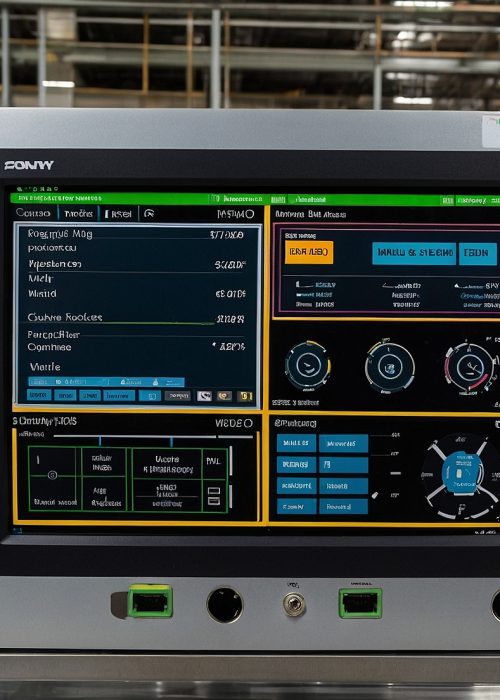This screenshot has height=700, width=500.
Task: Click the gray button in the list panel's bottom row
Action: (x=178, y=396)
